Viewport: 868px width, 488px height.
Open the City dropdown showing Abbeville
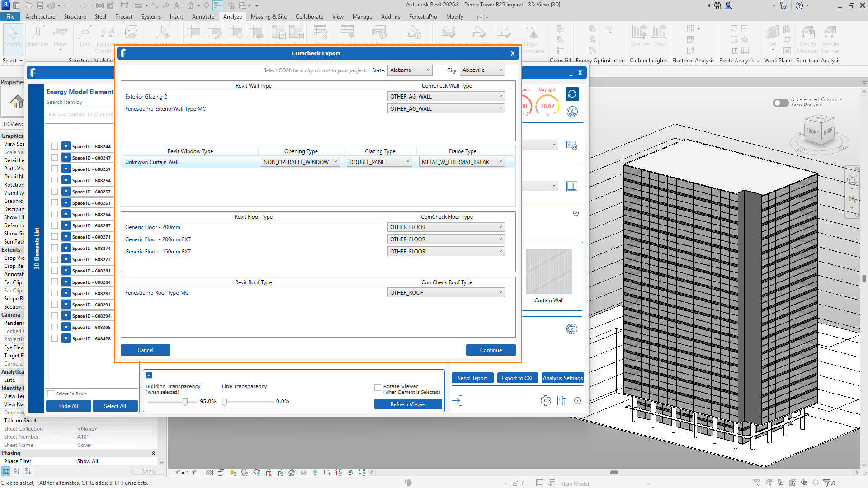click(x=482, y=70)
